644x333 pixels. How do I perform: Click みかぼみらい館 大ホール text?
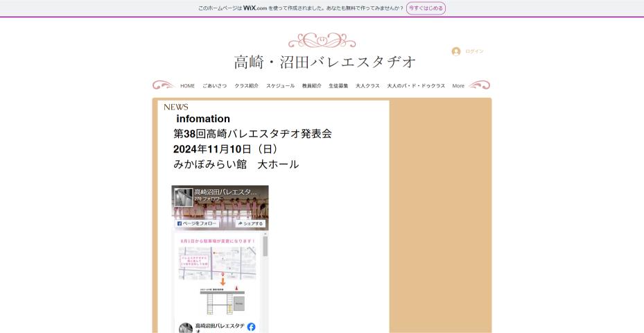click(236, 164)
